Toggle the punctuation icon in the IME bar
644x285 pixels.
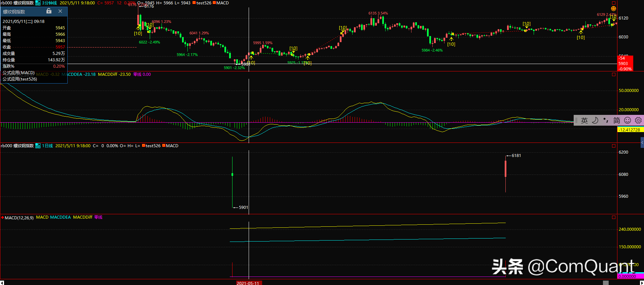[x=606, y=120]
